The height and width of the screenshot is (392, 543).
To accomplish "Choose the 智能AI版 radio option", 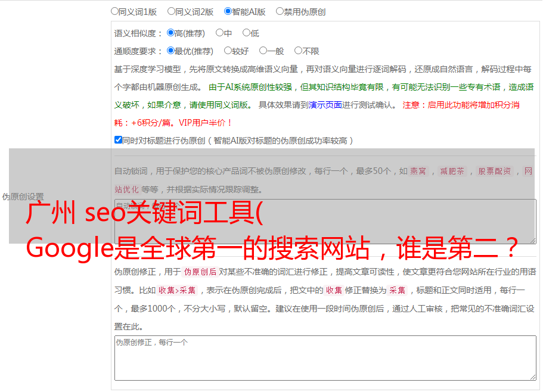I will pos(228,11).
